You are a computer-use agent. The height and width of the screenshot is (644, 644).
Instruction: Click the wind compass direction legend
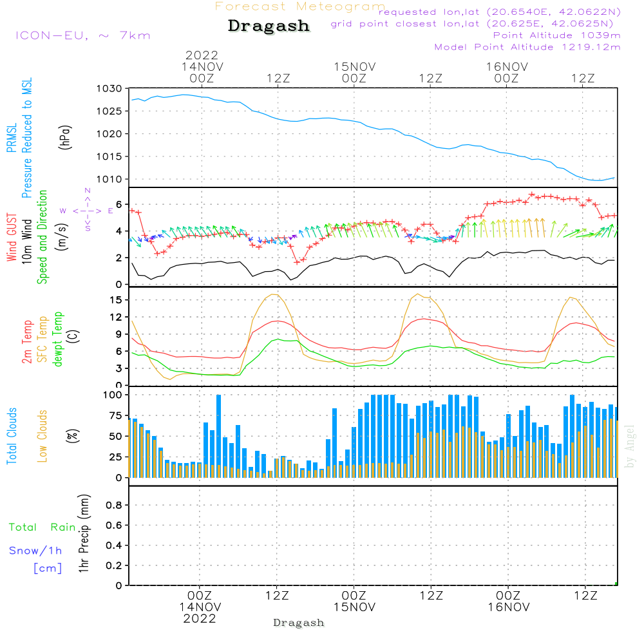[x=87, y=211]
